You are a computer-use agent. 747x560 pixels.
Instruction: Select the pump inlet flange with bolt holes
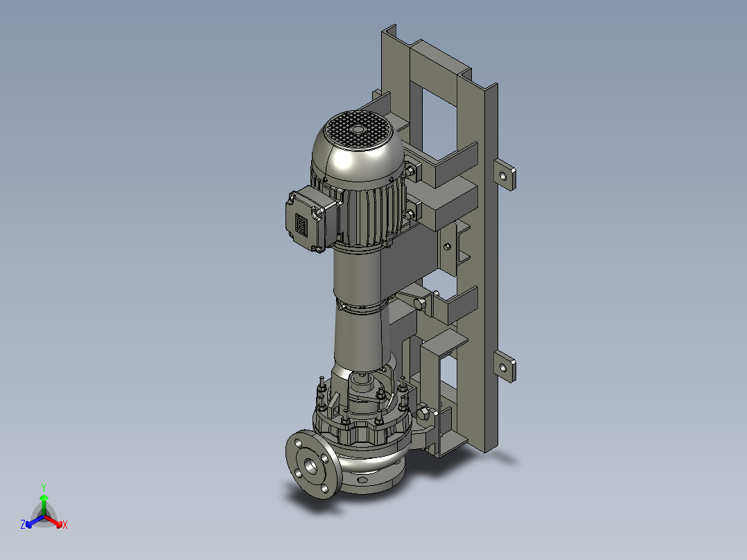click(x=313, y=464)
